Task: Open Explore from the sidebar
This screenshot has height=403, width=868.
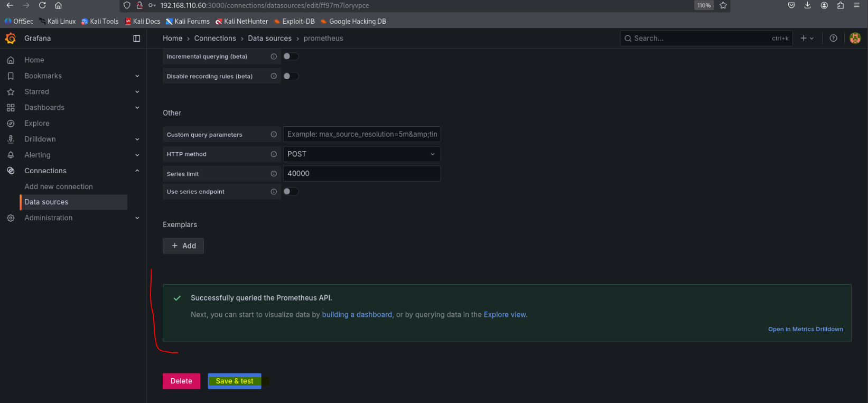Action: [37, 124]
